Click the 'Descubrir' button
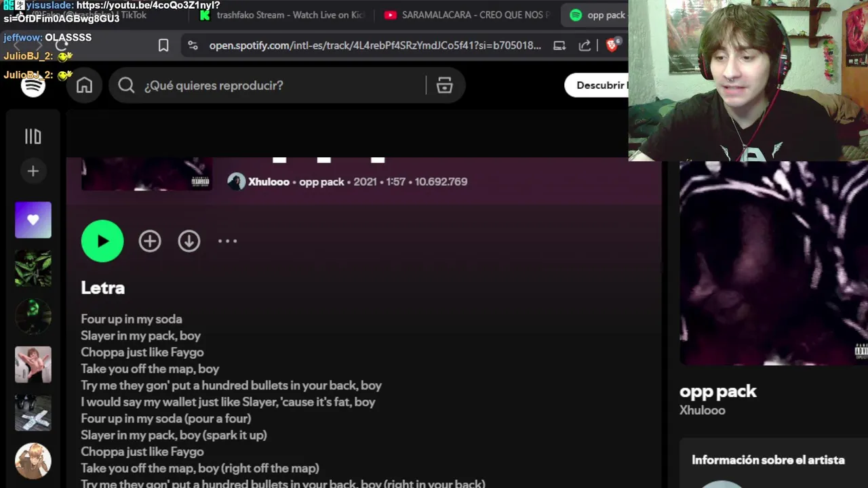The image size is (868, 488). tap(597, 85)
